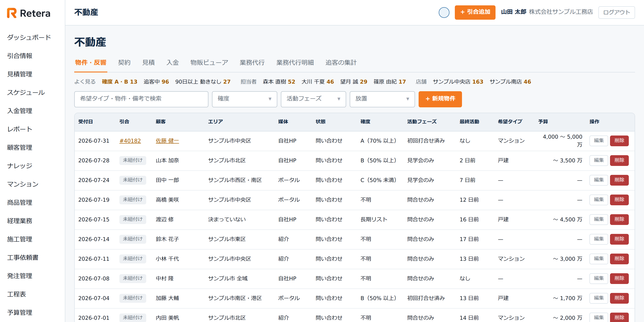Open 施工管理 in sidebar

(x=19, y=239)
